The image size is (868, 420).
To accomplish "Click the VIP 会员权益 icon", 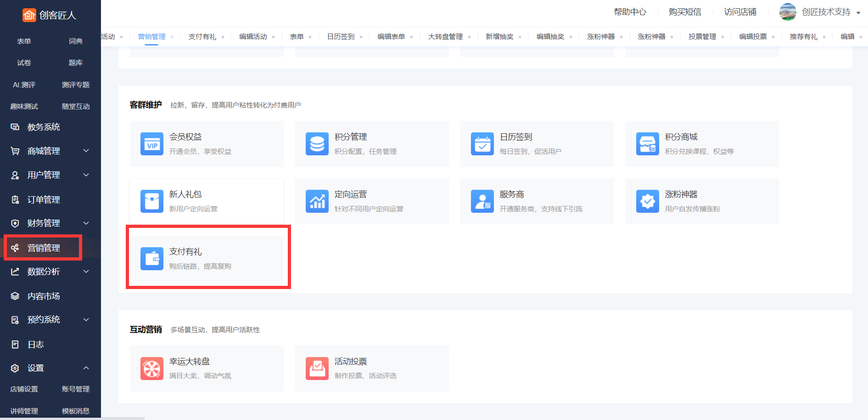I will 152,144.
